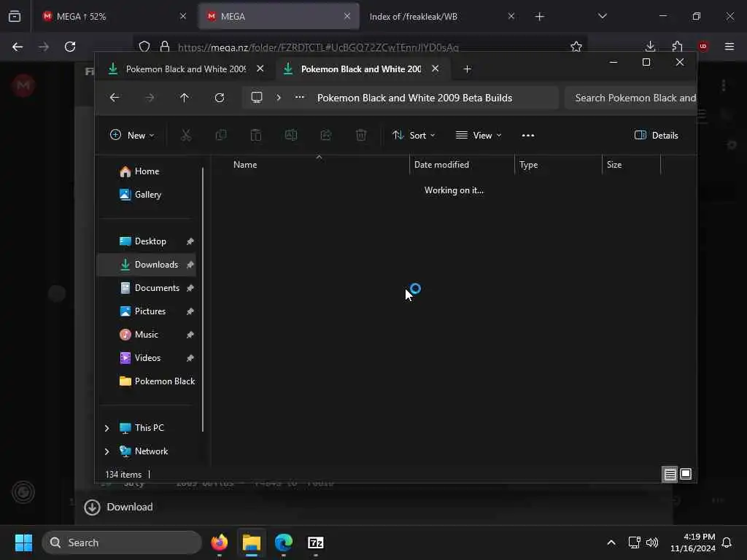This screenshot has width=747, height=560.
Task: Open Microsoft Edge from the taskbar
Action: tap(284, 542)
